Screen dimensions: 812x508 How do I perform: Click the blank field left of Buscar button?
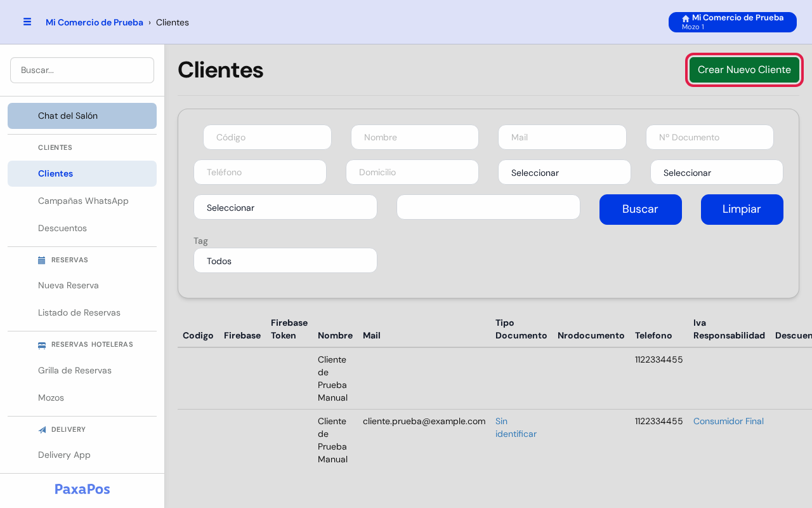tap(488, 207)
